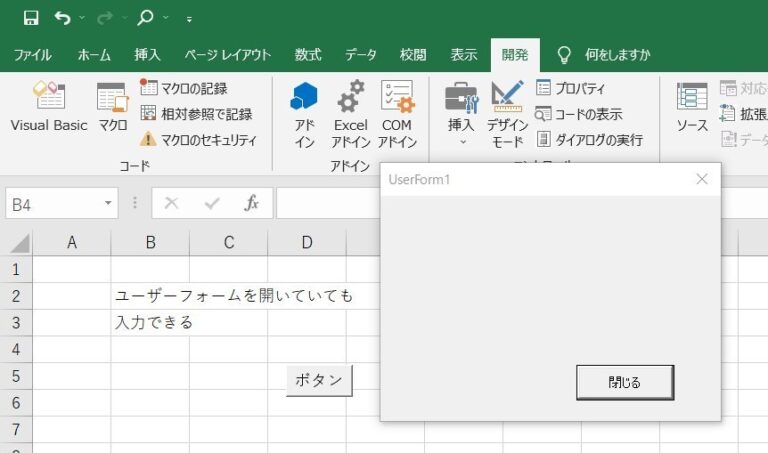Select row 6 header
The height and width of the screenshot is (453, 768).
[16, 403]
